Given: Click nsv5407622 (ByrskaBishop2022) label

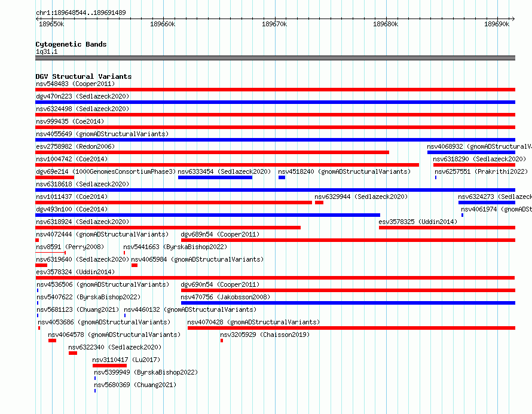Looking at the screenshot, I should click(88, 297).
